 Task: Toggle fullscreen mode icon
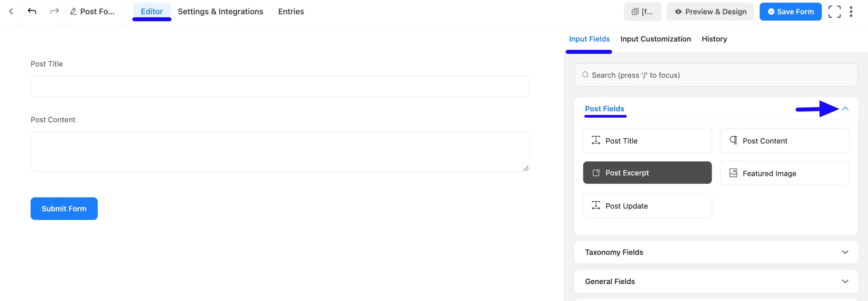coord(834,12)
